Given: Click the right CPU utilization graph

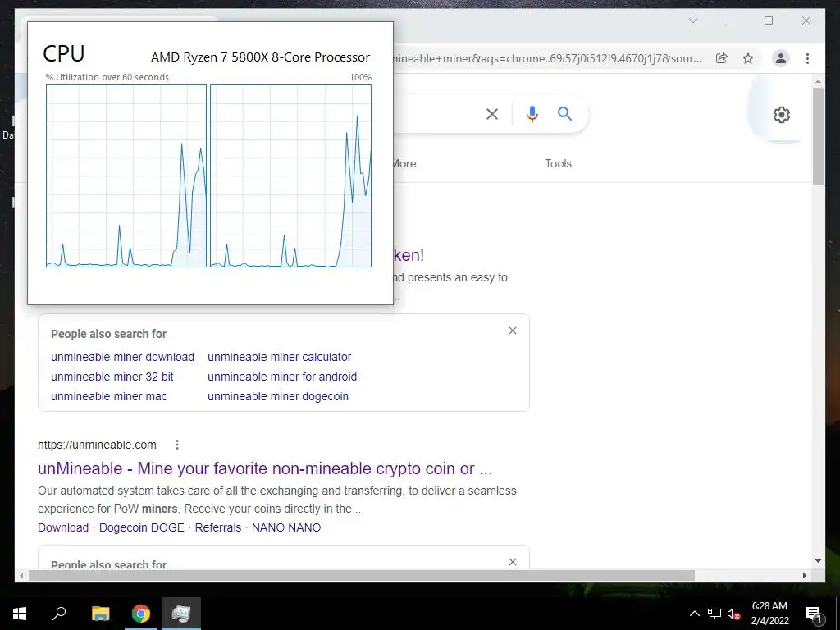Looking at the screenshot, I should pos(291,176).
